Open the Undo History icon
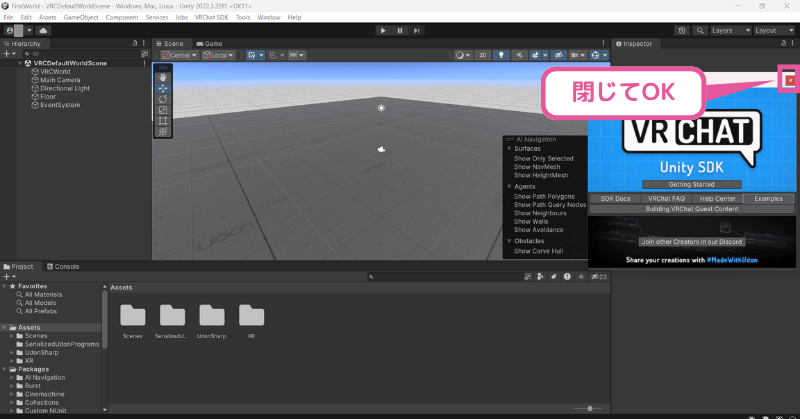Image resolution: width=800 pixels, height=419 pixels. point(682,31)
